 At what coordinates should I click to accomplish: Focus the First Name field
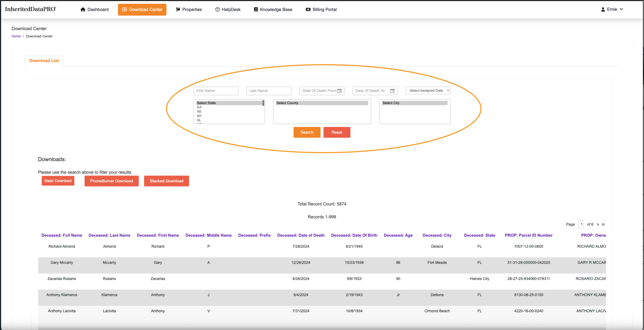216,91
